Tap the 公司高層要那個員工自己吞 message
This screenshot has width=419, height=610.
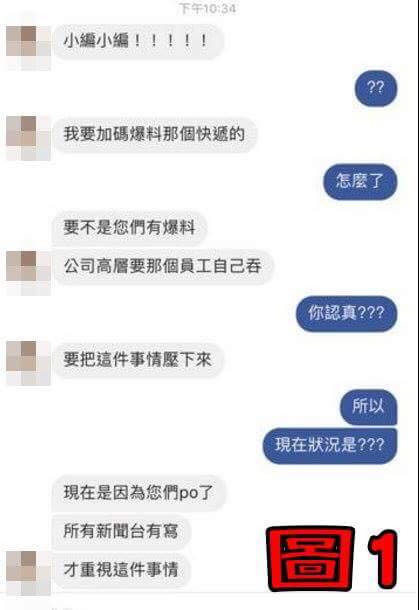tap(163, 267)
